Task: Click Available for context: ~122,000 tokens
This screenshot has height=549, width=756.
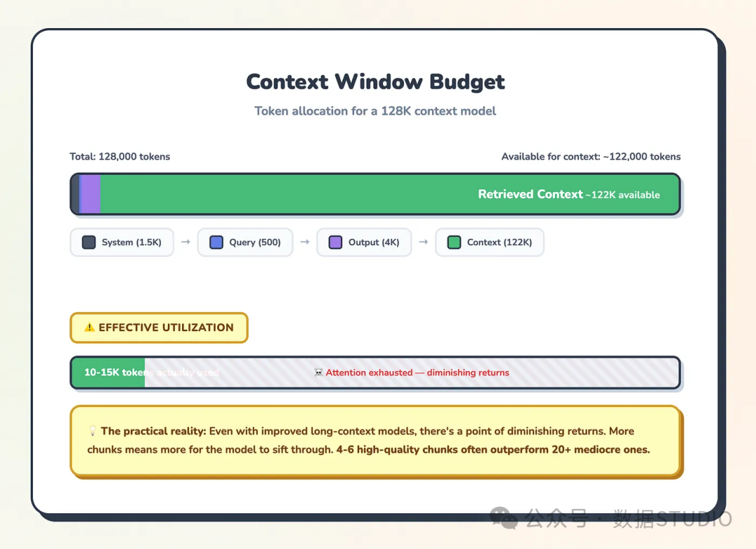Action: [x=591, y=156]
